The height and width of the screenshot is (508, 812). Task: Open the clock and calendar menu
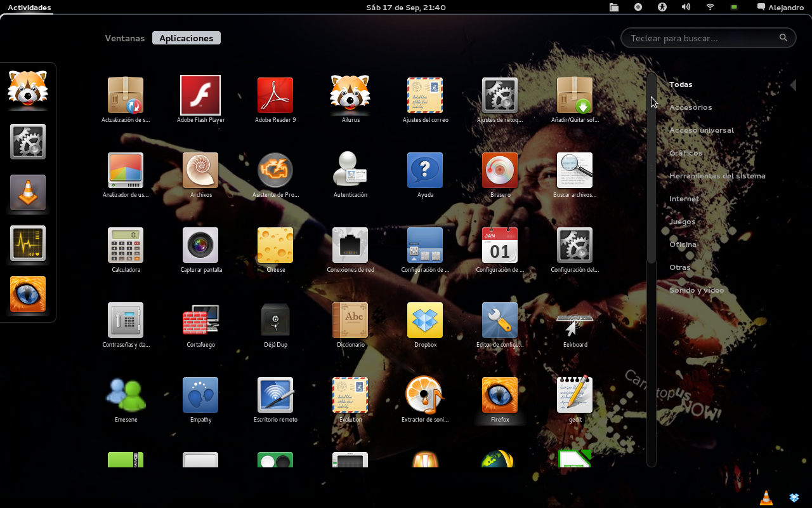406,8
